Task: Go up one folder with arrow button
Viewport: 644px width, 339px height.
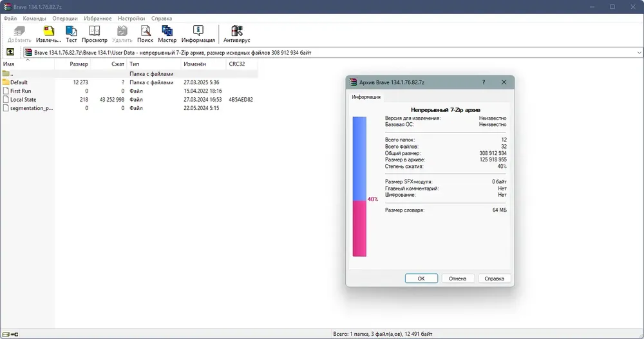Action: (10, 52)
